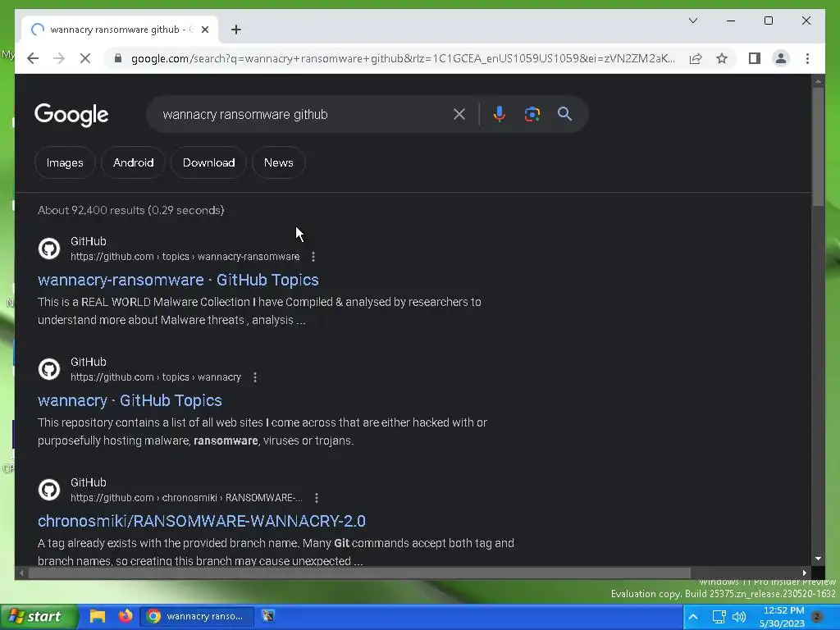The width and height of the screenshot is (840, 630).
Task: Open the tab search chevron
Action: [x=692, y=21]
